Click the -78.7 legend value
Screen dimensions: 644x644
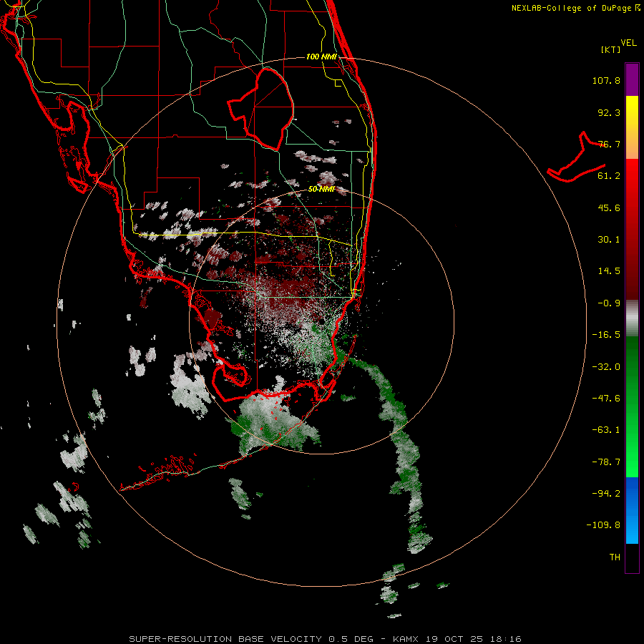click(x=606, y=462)
